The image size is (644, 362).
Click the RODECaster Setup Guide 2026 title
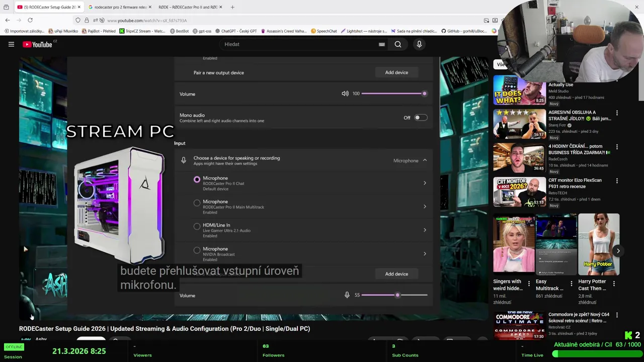click(x=165, y=329)
